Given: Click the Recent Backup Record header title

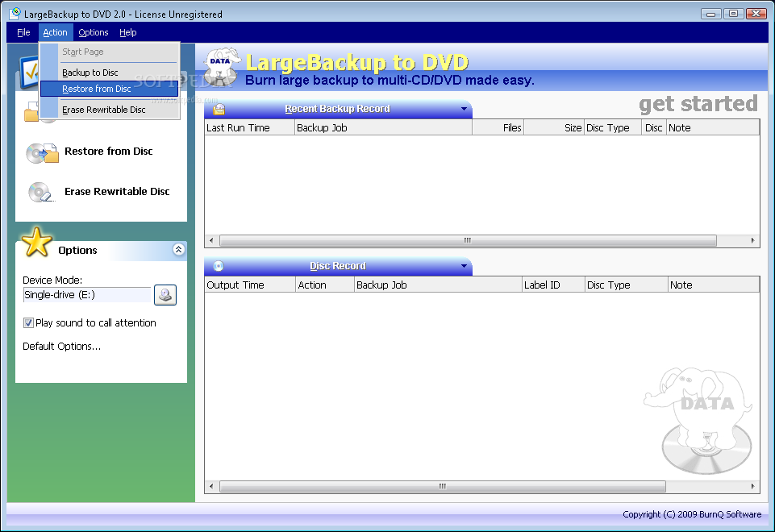Looking at the screenshot, I should (338, 109).
